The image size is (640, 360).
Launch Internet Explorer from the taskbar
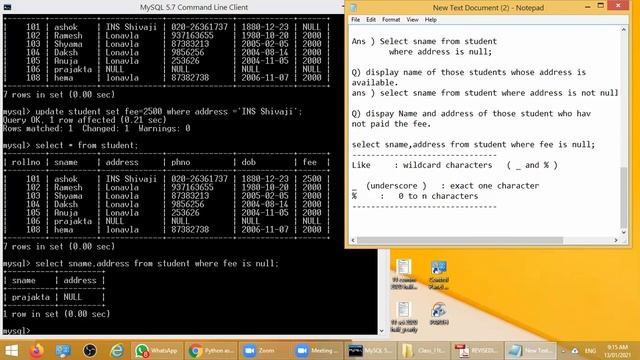[117, 351]
